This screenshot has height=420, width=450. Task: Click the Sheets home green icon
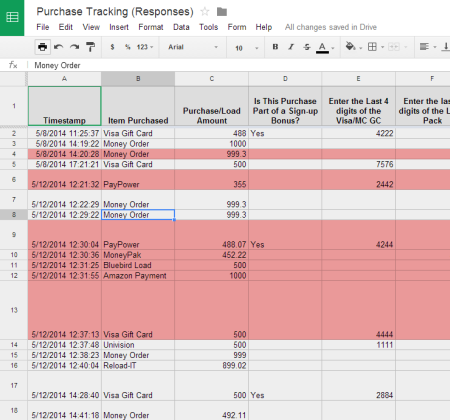tap(12, 17)
